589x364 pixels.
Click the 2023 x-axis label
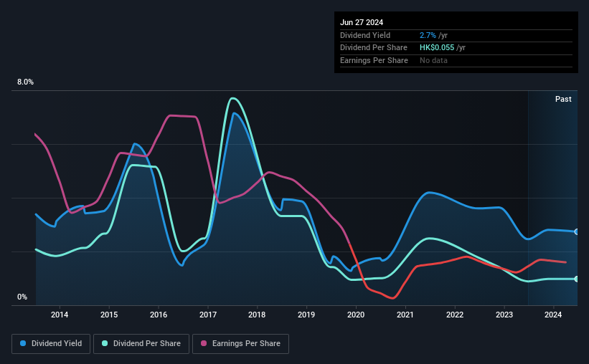tap(504, 315)
